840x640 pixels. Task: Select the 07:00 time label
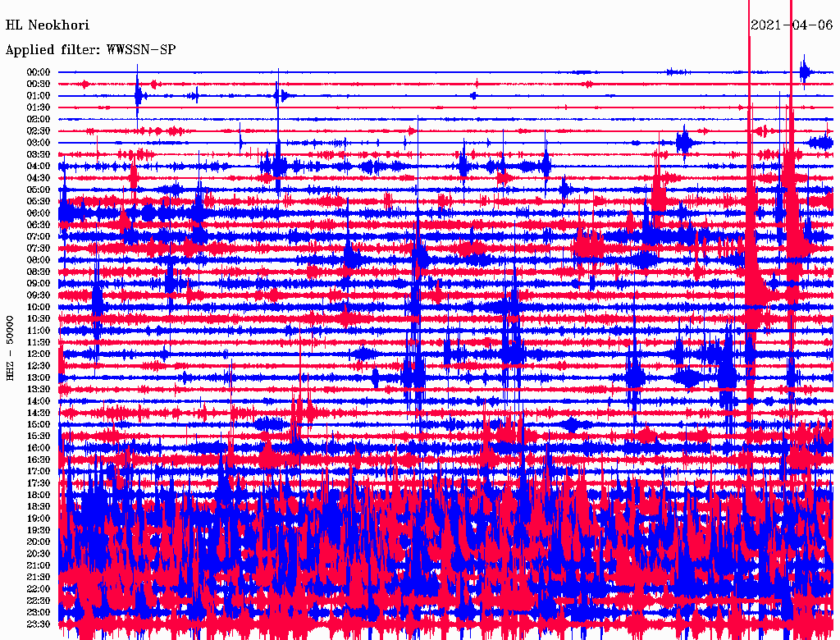[x=39, y=237]
